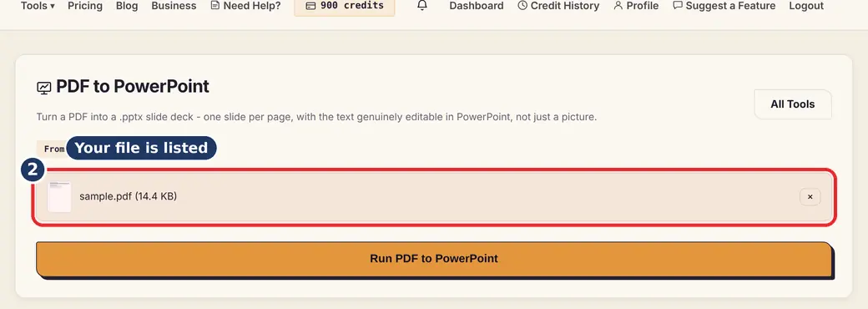Click the sample.pdf page thumbnail

coord(59,196)
